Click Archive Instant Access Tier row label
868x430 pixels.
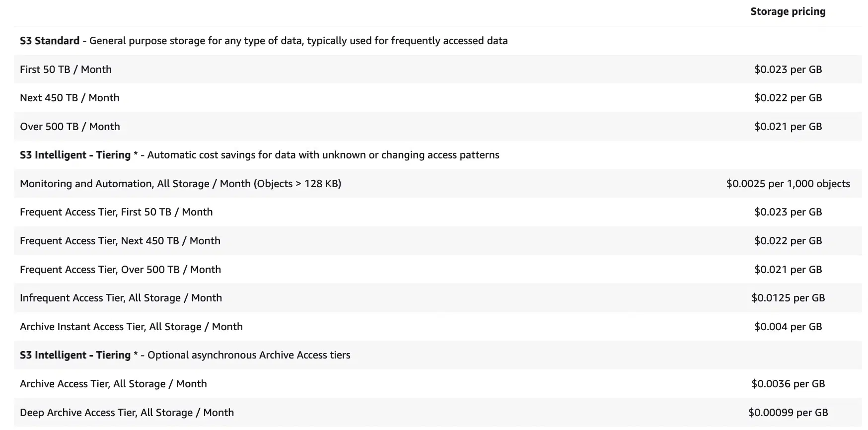[x=131, y=327]
